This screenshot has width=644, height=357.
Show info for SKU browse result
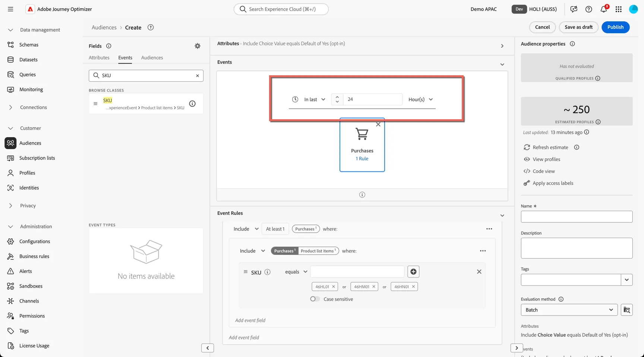[192, 104]
